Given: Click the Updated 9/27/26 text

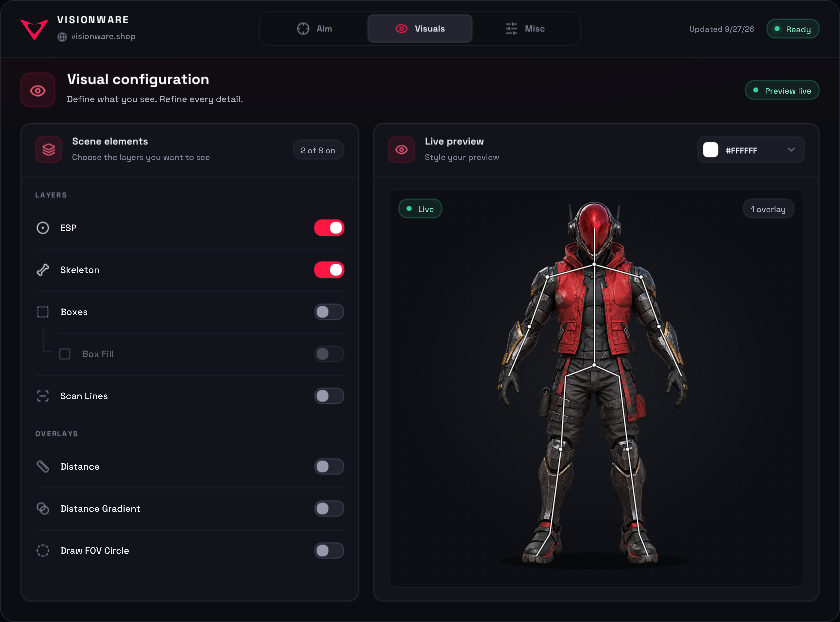Looking at the screenshot, I should pos(722,29).
